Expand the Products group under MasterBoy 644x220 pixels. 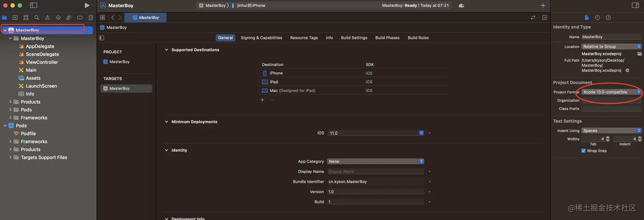tap(10, 102)
